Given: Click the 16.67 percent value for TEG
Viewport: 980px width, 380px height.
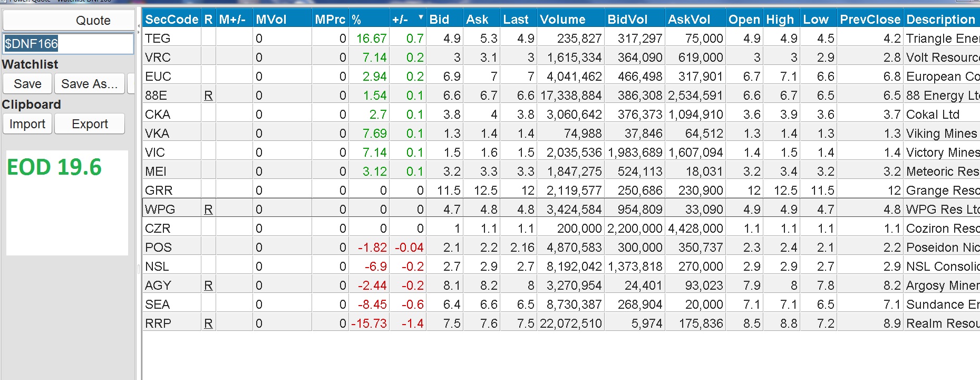Looking at the screenshot, I should (371, 39).
